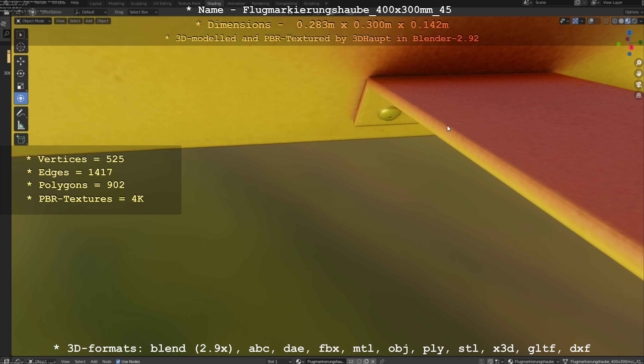
Task: Click the Z axis on navigation gizmo
Action: (630, 33)
